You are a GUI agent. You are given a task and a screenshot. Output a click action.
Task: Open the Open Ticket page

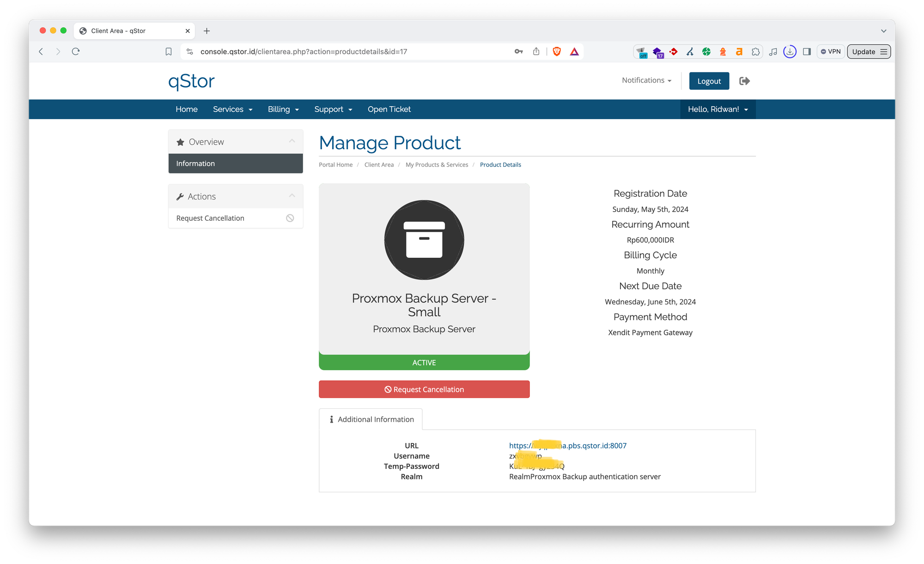[x=389, y=109]
